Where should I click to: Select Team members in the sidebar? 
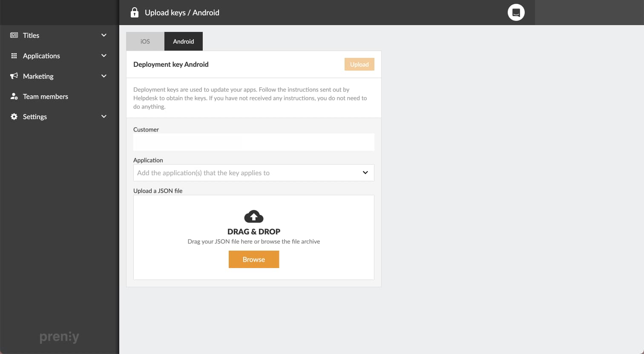45,96
